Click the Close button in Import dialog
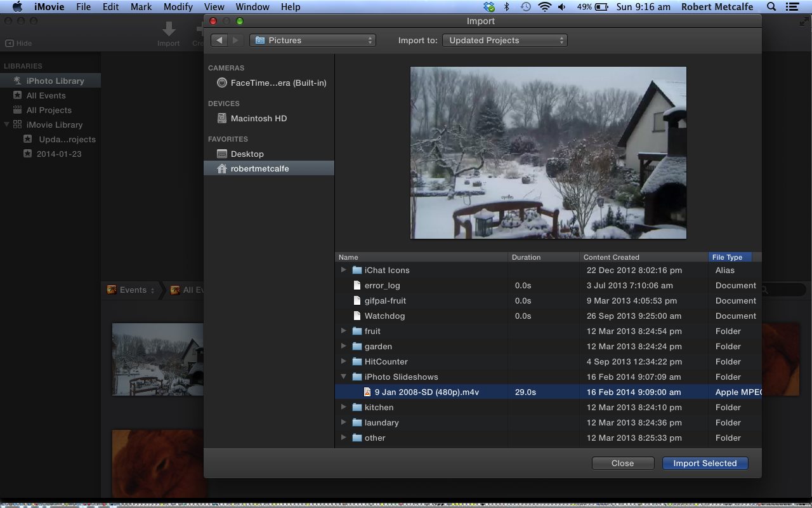Image resolution: width=812 pixels, height=508 pixels. click(x=622, y=463)
